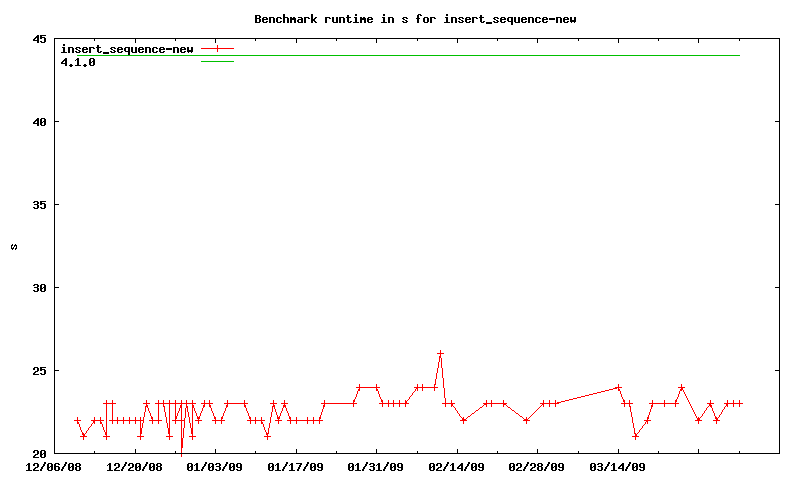Select the 45 y-axis tick label
Screen dimensions: 800x480
[40, 39]
